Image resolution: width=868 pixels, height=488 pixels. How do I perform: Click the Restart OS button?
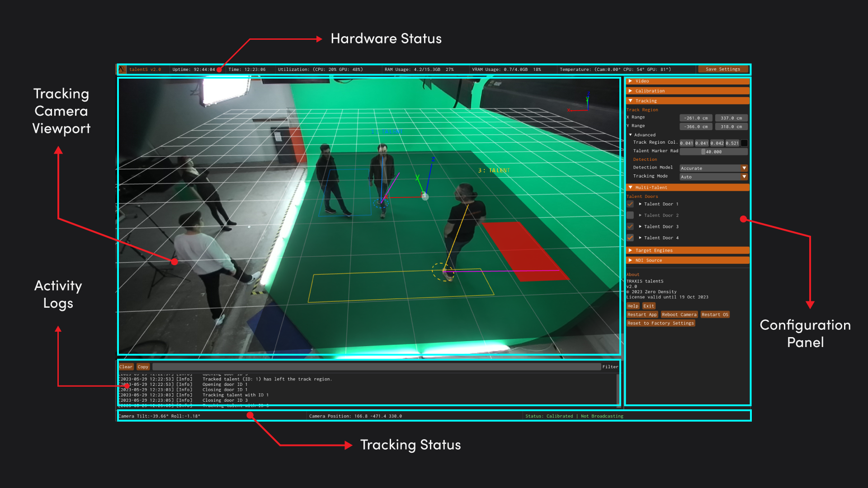click(x=715, y=314)
